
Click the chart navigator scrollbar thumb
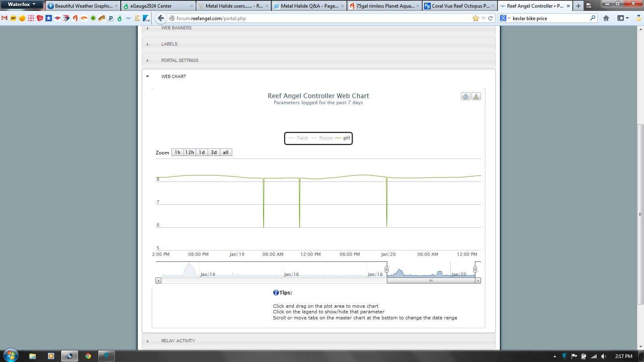point(431,281)
